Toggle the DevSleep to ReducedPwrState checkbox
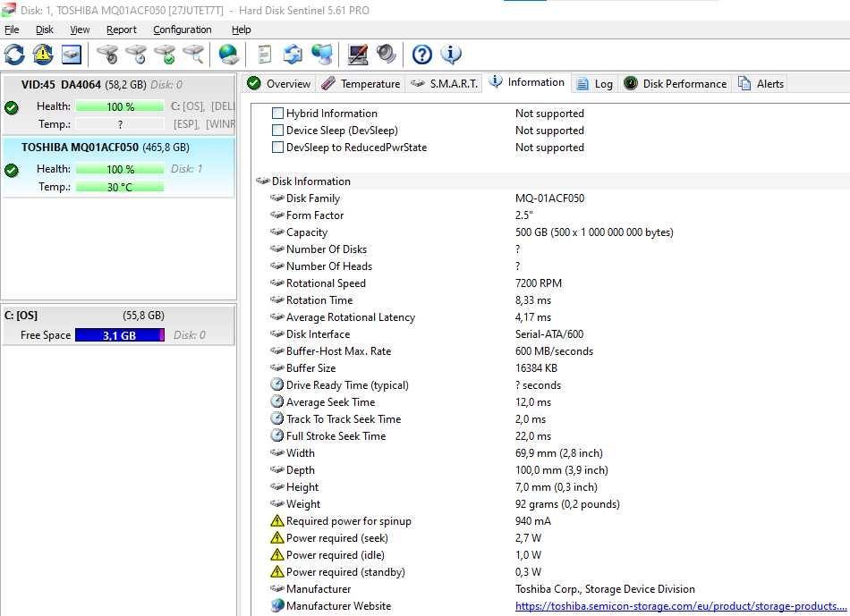Screen dimensions: 850x616 (x=277, y=147)
